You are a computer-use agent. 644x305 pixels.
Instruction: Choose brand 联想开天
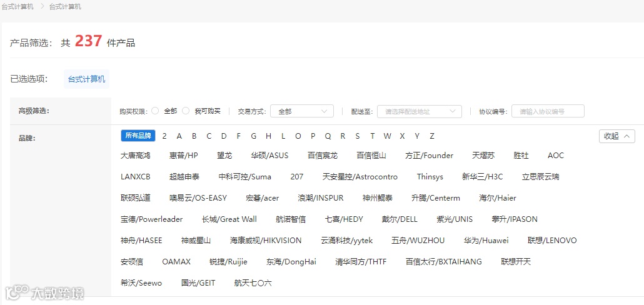pos(516,262)
